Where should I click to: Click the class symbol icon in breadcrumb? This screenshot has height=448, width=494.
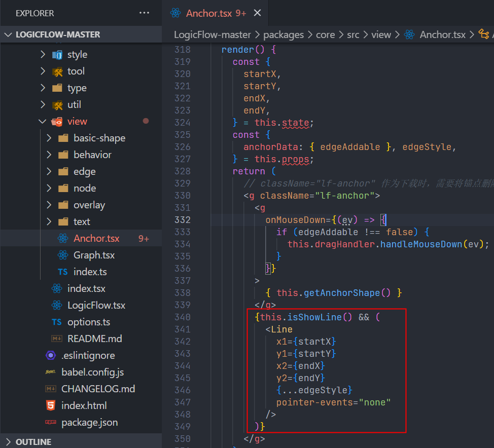point(484,34)
